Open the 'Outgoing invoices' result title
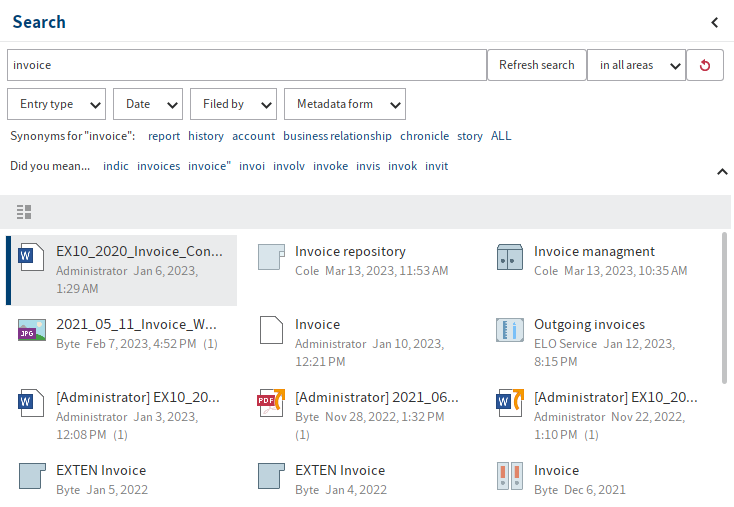Image resolution: width=734 pixels, height=507 pixels. pos(589,324)
